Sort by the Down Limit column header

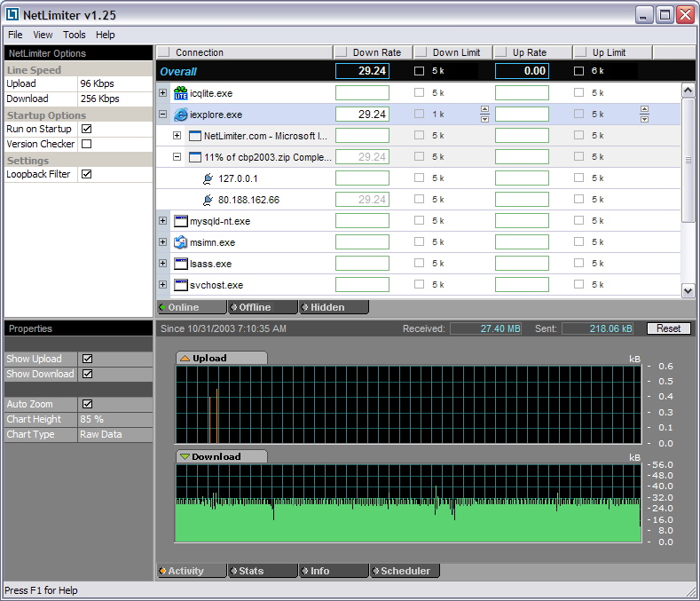tap(452, 52)
